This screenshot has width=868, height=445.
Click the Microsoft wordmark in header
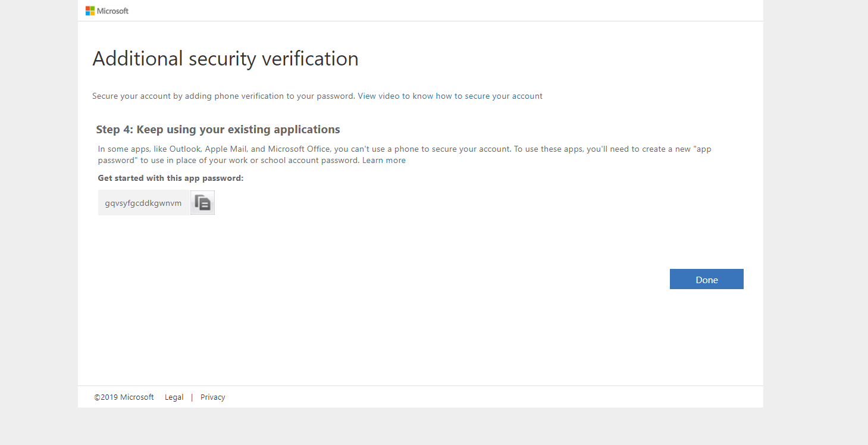tap(113, 11)
